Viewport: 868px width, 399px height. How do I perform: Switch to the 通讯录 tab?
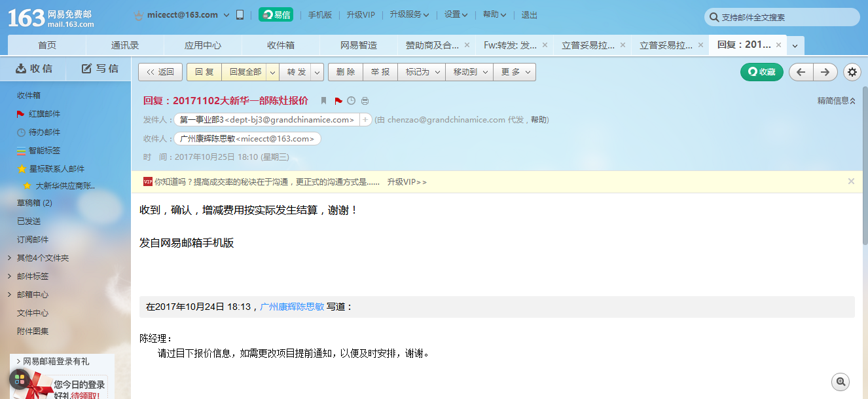click(x=125, y=45)
